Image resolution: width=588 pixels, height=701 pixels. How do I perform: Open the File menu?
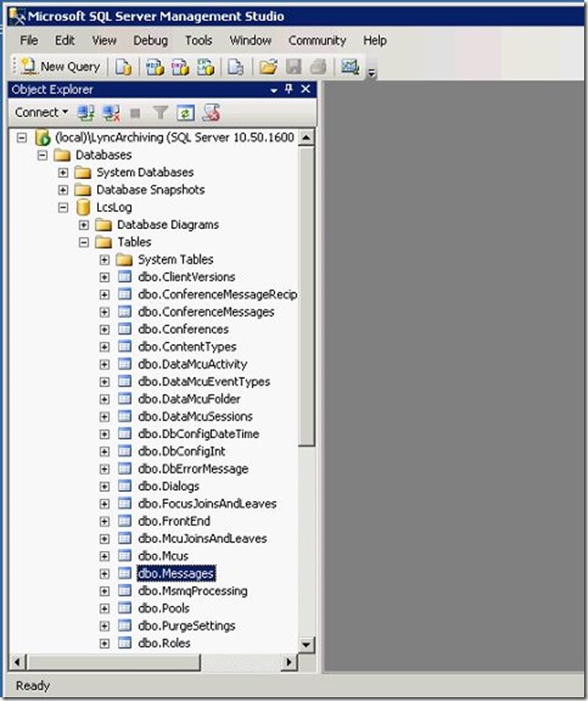point(29,41)
